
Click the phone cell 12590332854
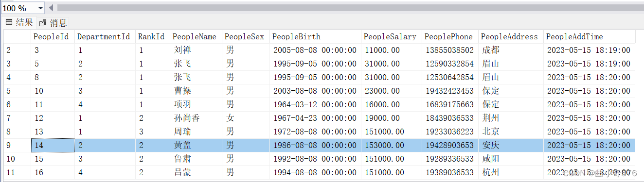450,64
